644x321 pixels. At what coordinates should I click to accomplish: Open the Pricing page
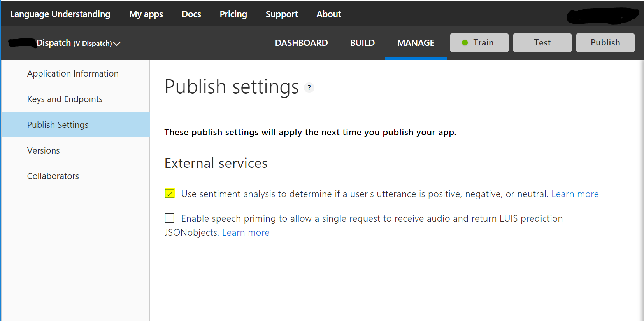[233, 14]
